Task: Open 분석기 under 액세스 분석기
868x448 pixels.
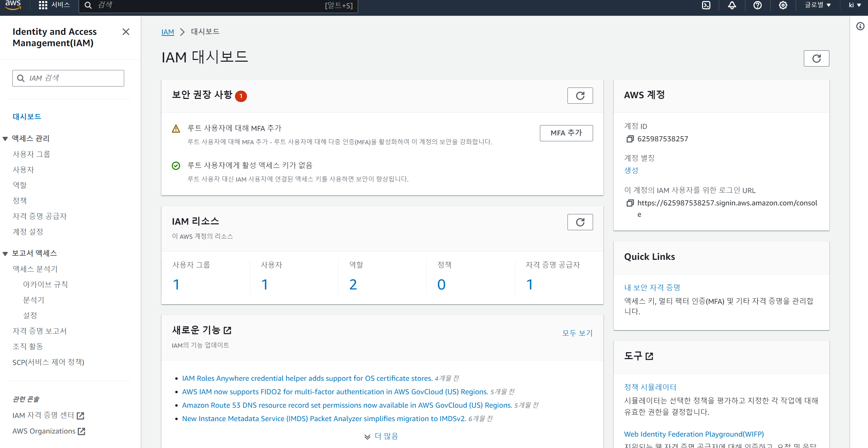Action: coord(33,300)
